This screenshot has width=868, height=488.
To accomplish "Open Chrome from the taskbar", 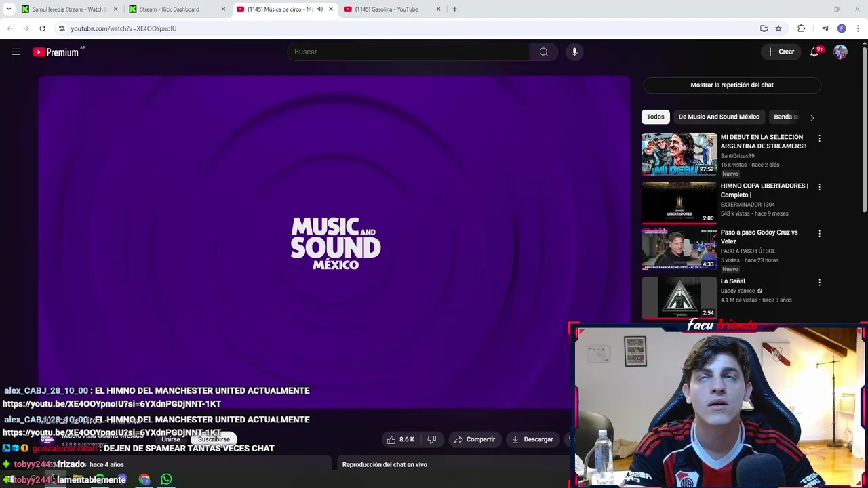I will click(144, 479).
